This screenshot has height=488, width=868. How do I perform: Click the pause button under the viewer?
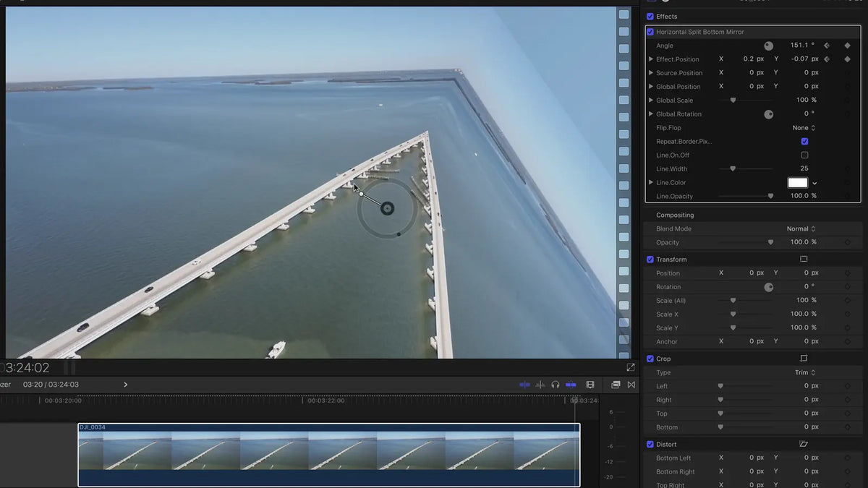point(70,367)
